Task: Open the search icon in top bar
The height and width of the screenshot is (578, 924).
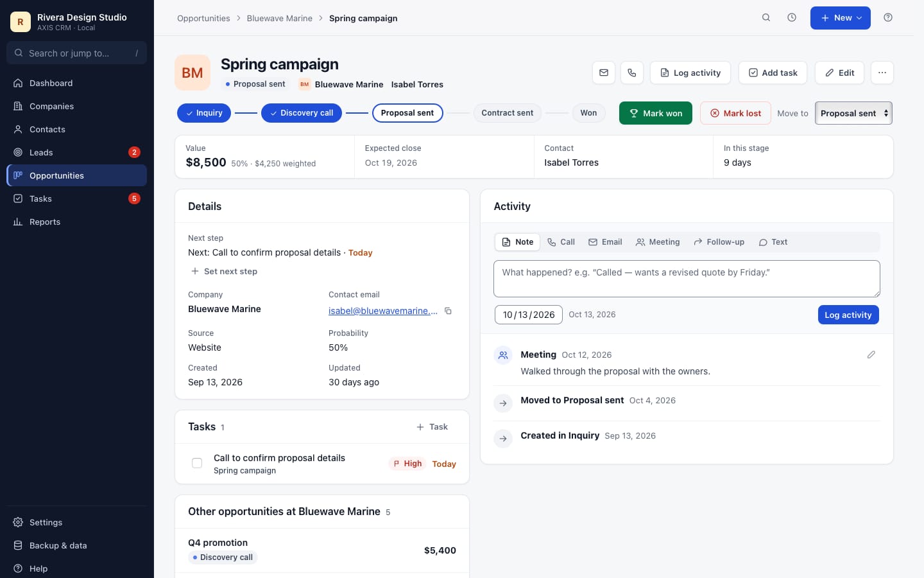Action: tap(766, 18)
